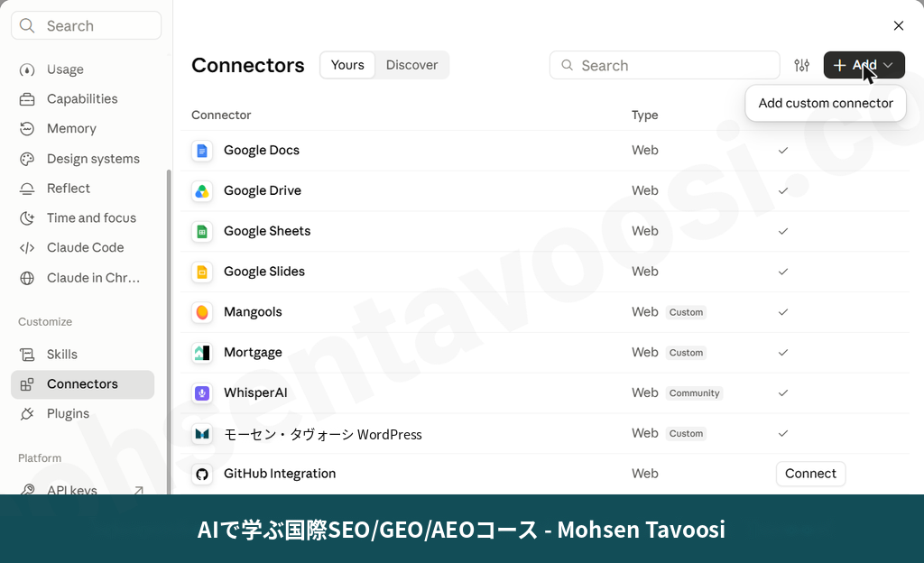Click the Claude Code brackets icon
The image size is (924, 563).
[27, 248]
